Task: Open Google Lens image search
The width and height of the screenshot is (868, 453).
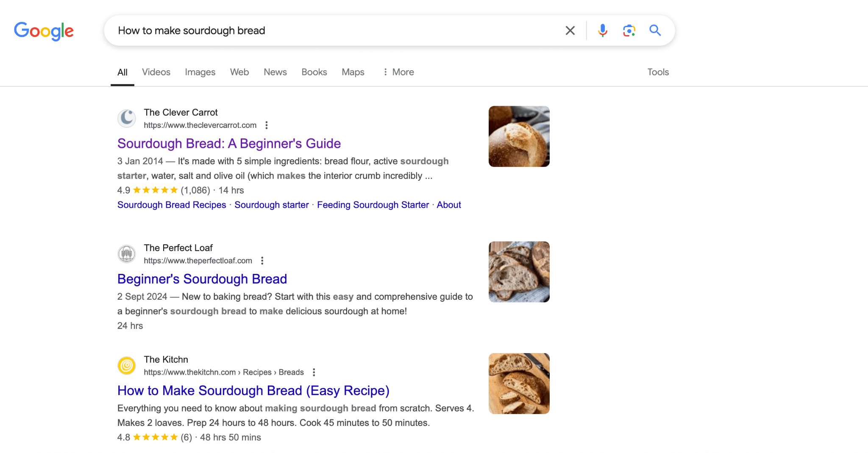Action: pyautogui.click(x=629, y=30)
